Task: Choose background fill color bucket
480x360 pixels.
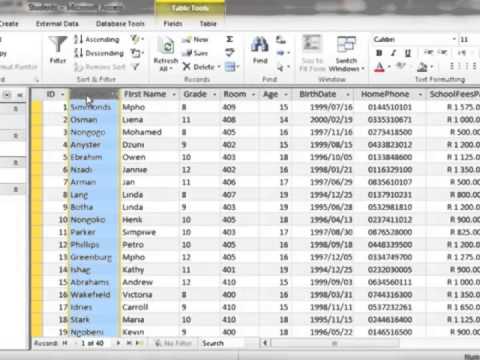Action: click(422, 67)
